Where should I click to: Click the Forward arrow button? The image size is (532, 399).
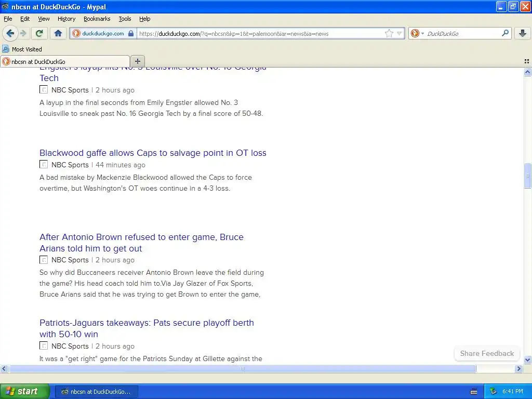(23, 33)
